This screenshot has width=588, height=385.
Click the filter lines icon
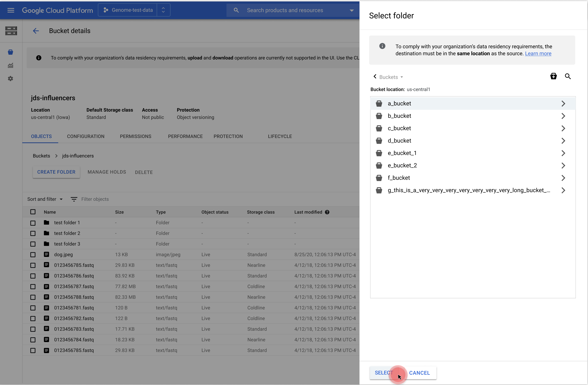pyautogui.click(x=74, y=199)
